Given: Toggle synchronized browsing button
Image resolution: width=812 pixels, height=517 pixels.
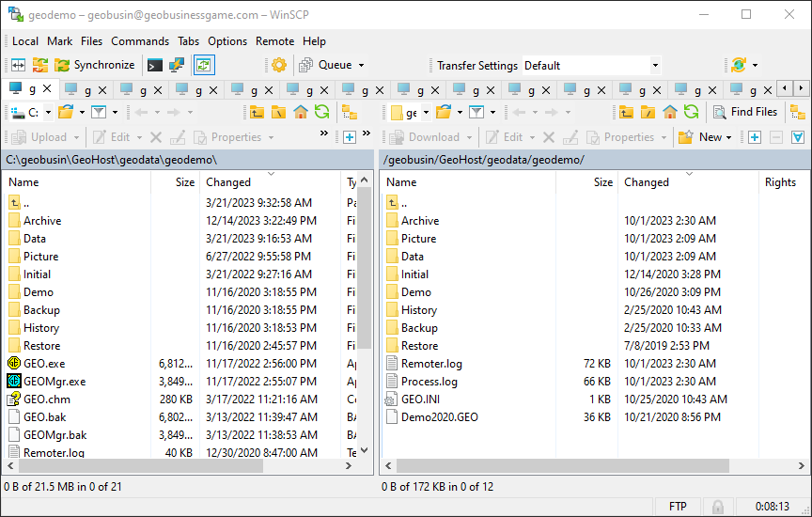Looking at the screenshot, I should [x=203, y=65].
